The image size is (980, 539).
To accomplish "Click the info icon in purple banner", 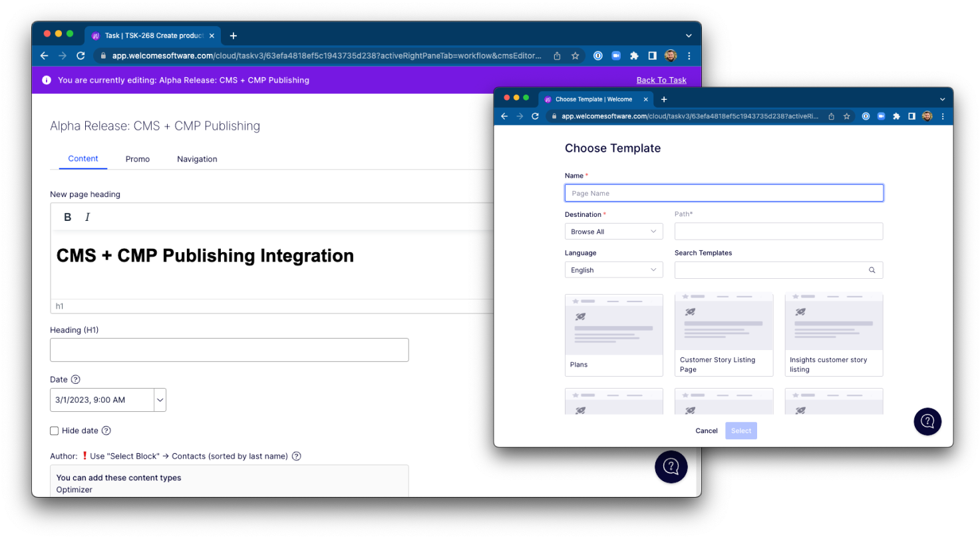I will [x=47, y=80].
